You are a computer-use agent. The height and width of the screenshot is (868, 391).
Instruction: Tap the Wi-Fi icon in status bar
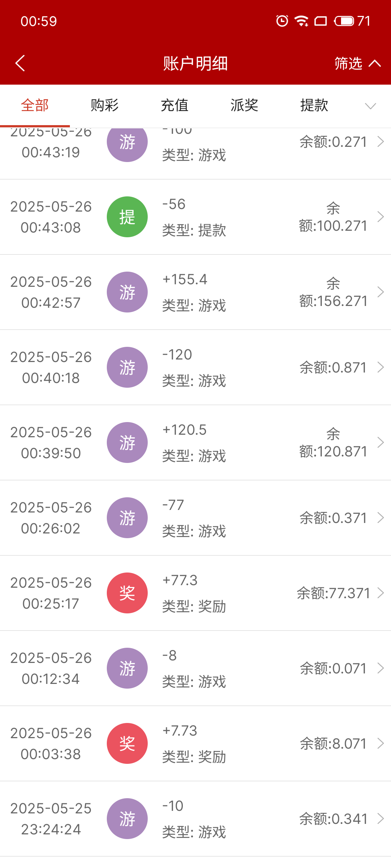tap(301, 21)
